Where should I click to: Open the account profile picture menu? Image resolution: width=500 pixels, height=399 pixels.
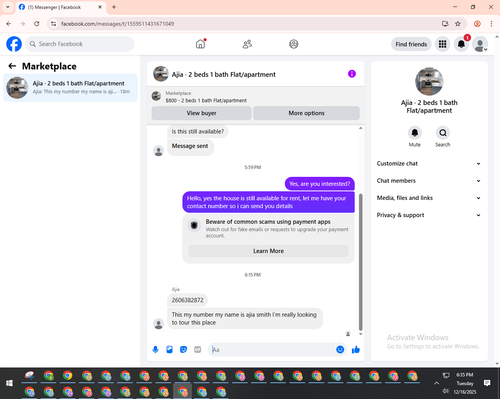coord(480,44)
